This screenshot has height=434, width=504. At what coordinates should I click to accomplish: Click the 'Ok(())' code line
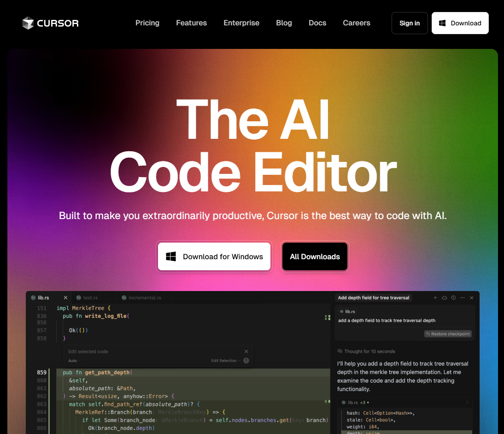pos(78,330)
